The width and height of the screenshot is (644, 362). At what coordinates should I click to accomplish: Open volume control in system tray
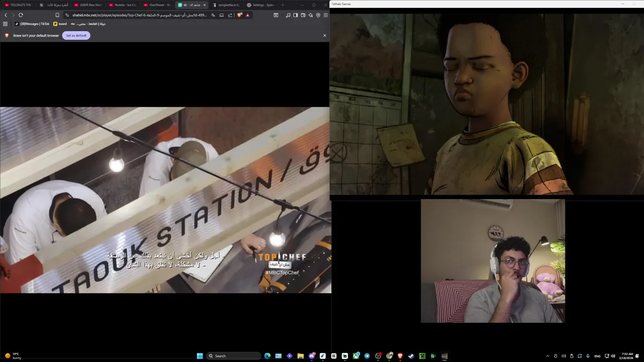click(613, 356)
